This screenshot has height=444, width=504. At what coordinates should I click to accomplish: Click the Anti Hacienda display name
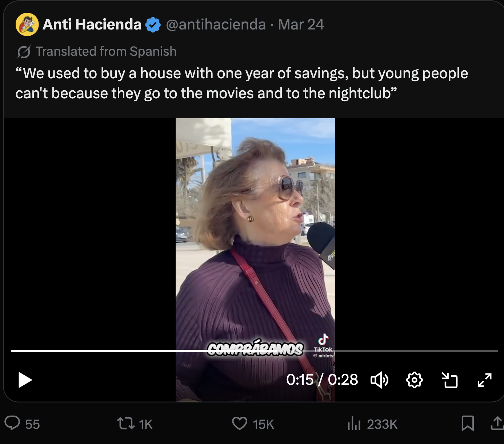point(92,24)
